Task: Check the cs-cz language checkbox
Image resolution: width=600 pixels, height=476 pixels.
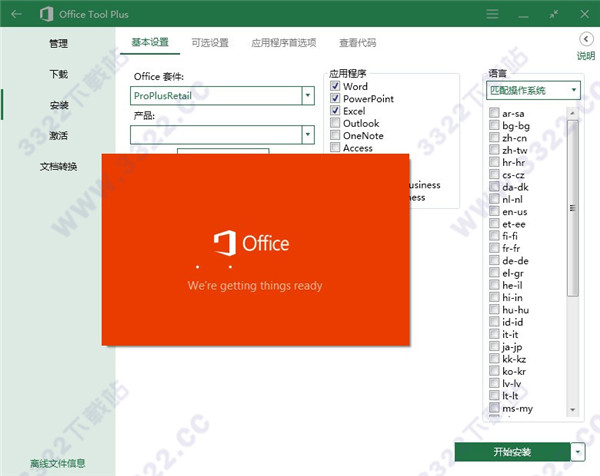Action: 494,174
